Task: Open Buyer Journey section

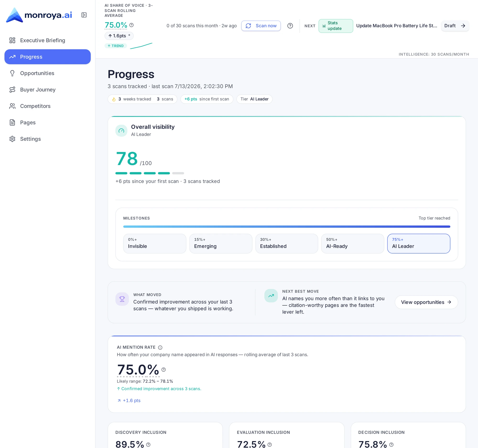Action: point(48,90)
